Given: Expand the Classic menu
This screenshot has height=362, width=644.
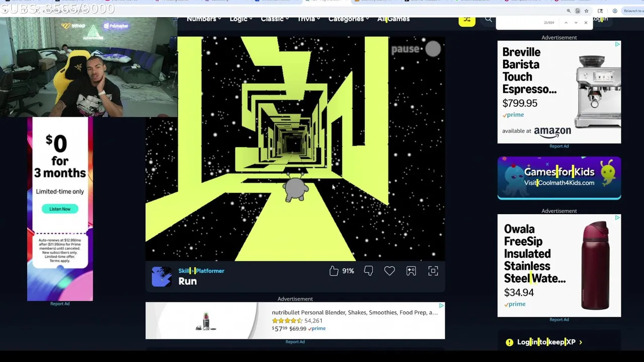Looking at the screenshot, I should click(275, 19).
